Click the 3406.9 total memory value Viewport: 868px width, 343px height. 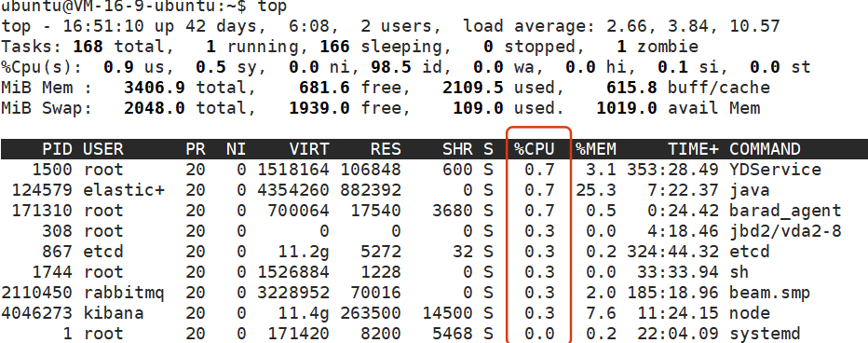click(155, 88)
